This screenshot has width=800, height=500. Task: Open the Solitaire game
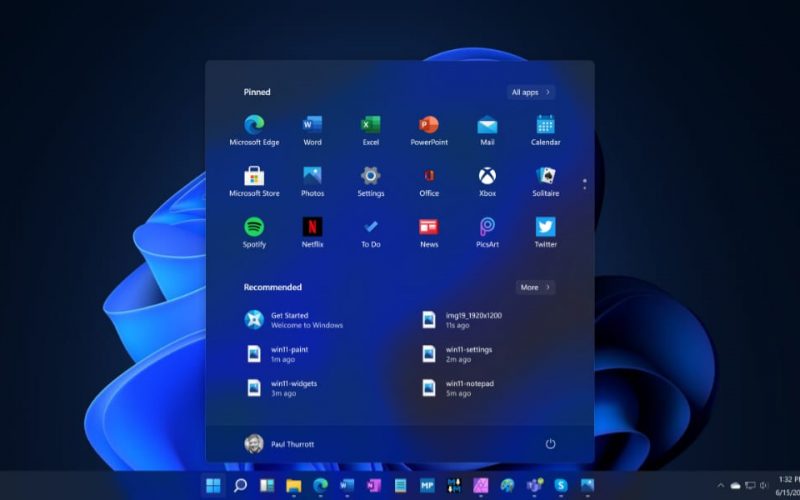pos(545,182)
